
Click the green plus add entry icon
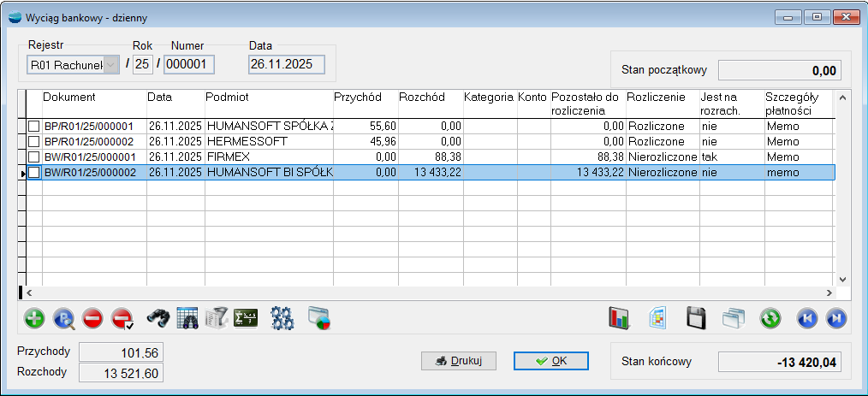coord(35,319)
